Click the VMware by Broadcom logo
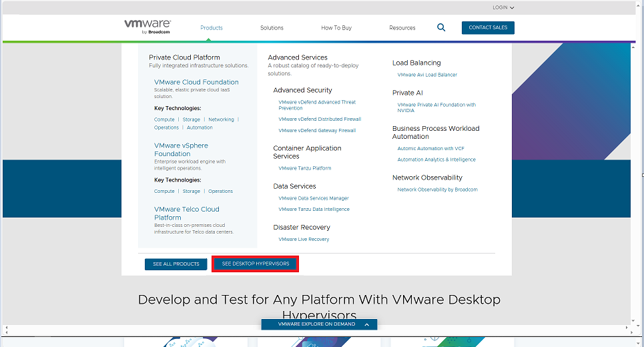Image resolution: width=644 pixels, height=347 pixels. [x=147, y=27]
